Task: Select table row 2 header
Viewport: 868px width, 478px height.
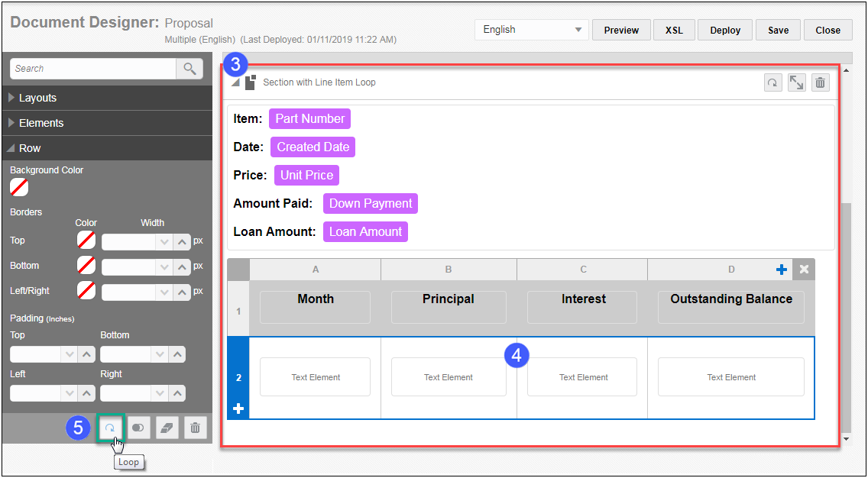Action: pyautogui.click(x=238, y=378)
